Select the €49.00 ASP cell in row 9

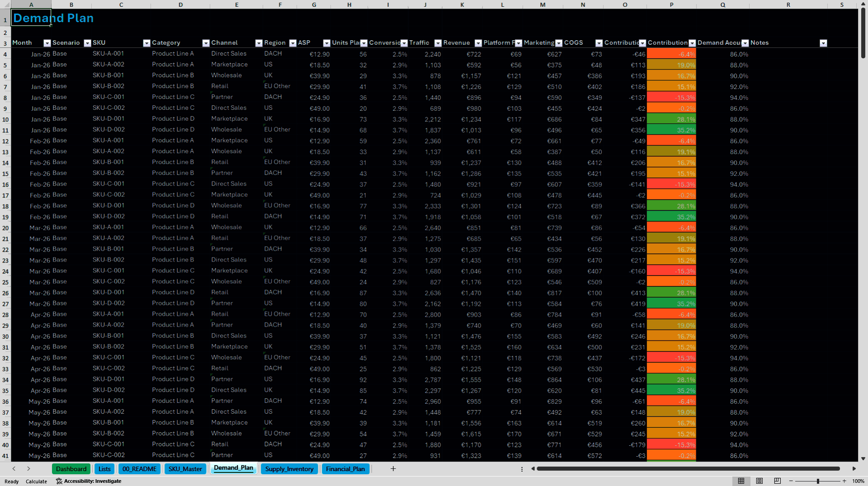click(314, 108)
